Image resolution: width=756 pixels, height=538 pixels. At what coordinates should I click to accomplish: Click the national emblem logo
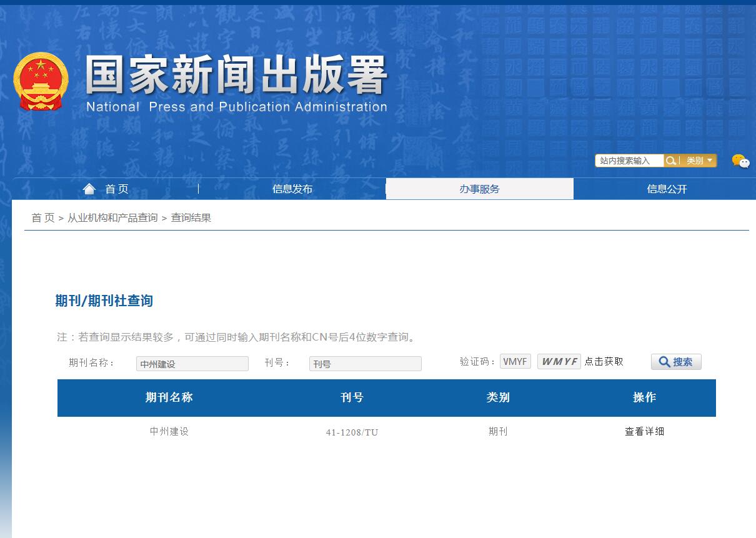[41, 80]
